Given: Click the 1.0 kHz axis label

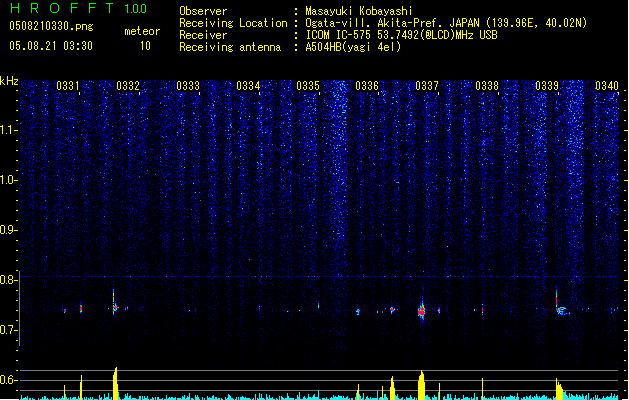Looking at the screenshot, I should tap(8, 180).
